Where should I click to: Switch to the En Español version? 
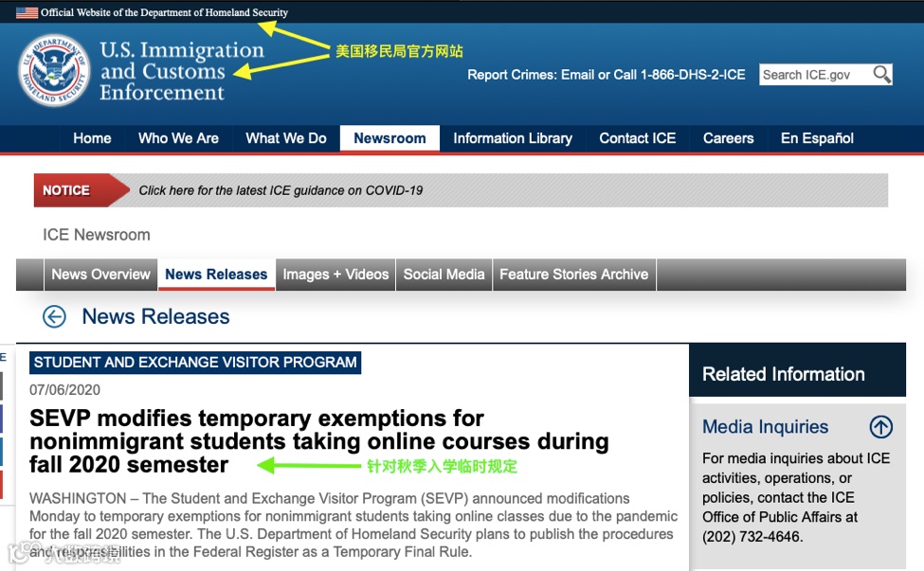817,138
